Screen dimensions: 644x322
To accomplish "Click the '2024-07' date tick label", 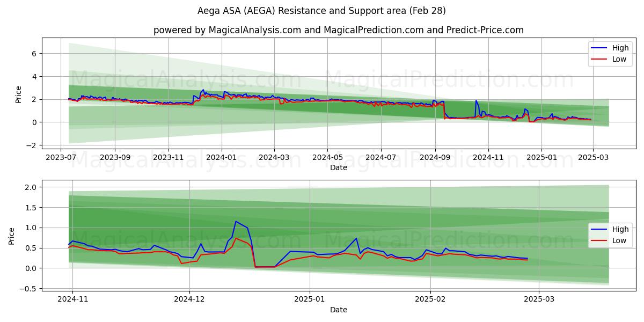I will pyautogui.click(x=381, y=158).
